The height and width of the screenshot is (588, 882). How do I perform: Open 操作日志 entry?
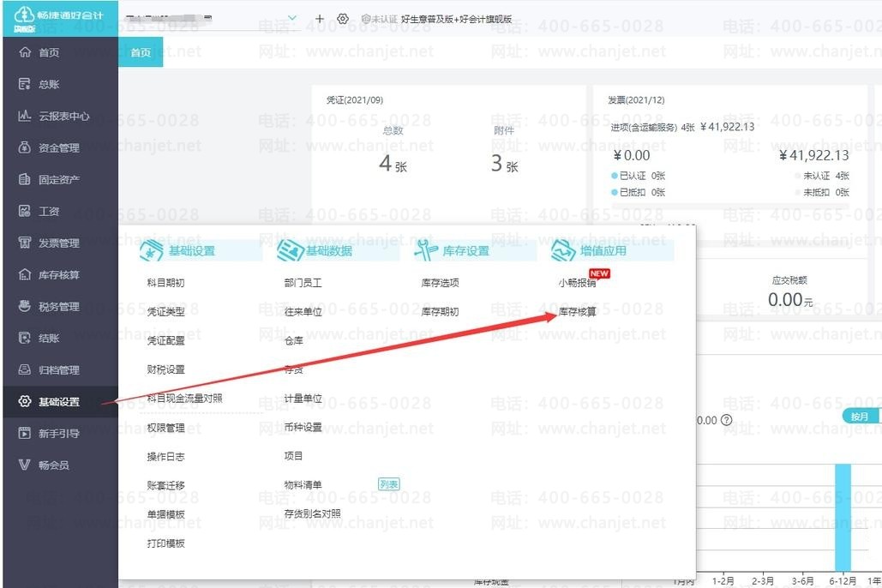tap(166, 456)
